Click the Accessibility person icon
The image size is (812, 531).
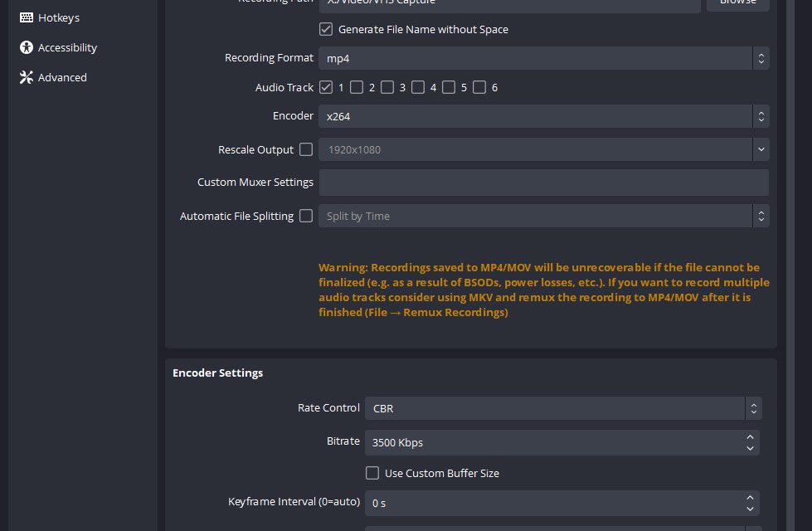click(27, 47)
